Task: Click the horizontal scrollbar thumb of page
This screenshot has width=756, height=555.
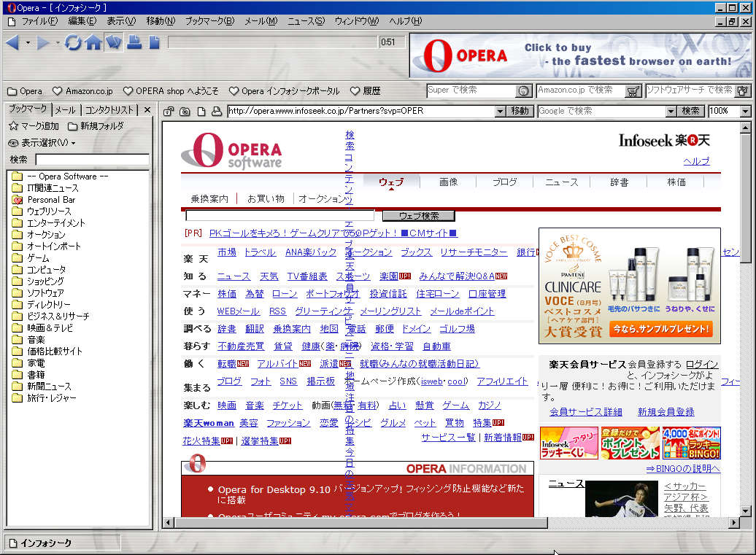Action: coord(361,522)
